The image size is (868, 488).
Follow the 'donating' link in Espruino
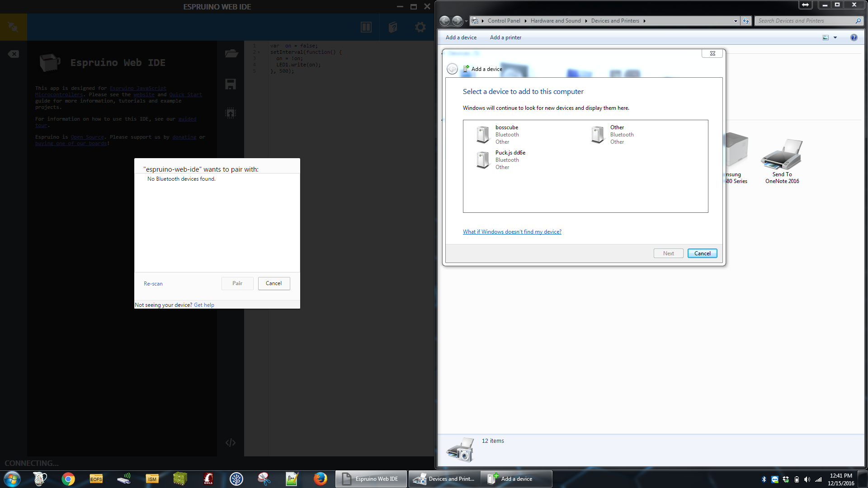(184, 137)
